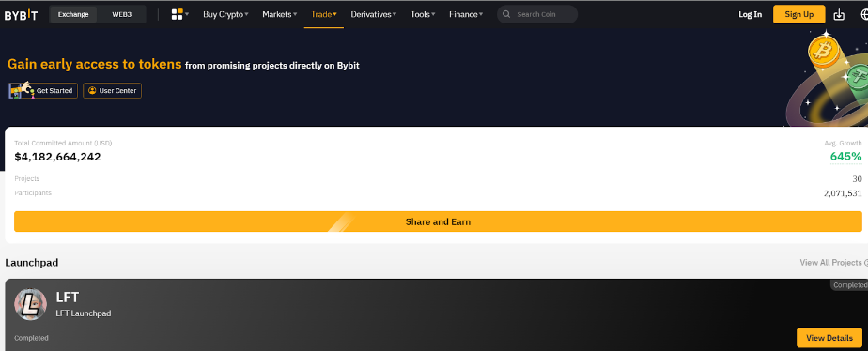Viewport: 868px width, 351px height.
Task: Expand the Derivatives menu
Action: (374, 14)
